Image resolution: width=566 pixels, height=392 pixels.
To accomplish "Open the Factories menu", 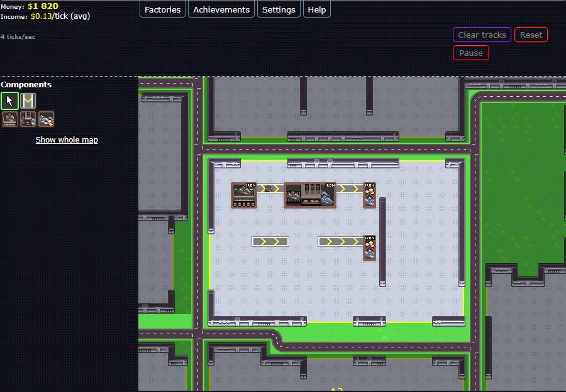I will click(162, 9).
